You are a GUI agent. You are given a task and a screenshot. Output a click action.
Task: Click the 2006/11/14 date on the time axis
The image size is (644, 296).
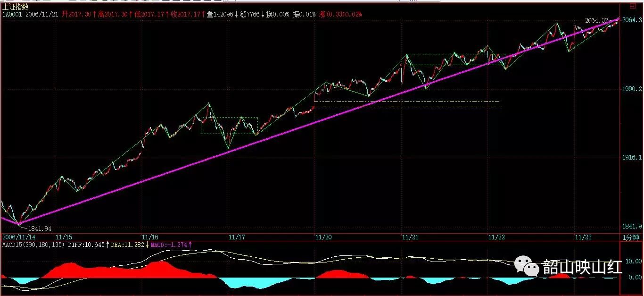point(19,237)
